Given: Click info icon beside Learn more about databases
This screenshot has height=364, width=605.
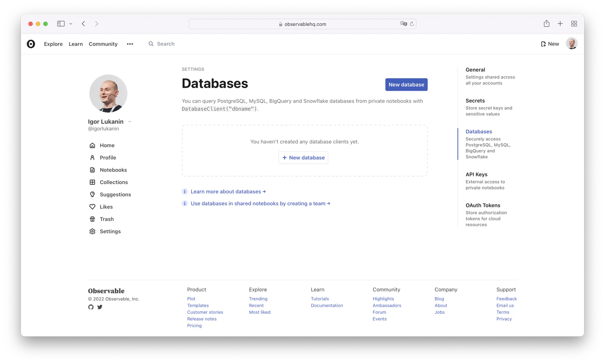Looking at the screenshot, I should tap(185, 192).
